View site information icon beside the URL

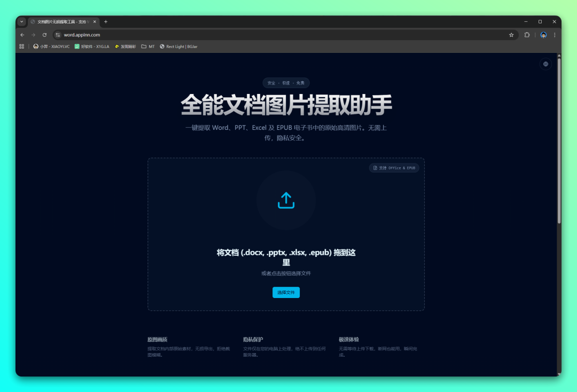58,35
